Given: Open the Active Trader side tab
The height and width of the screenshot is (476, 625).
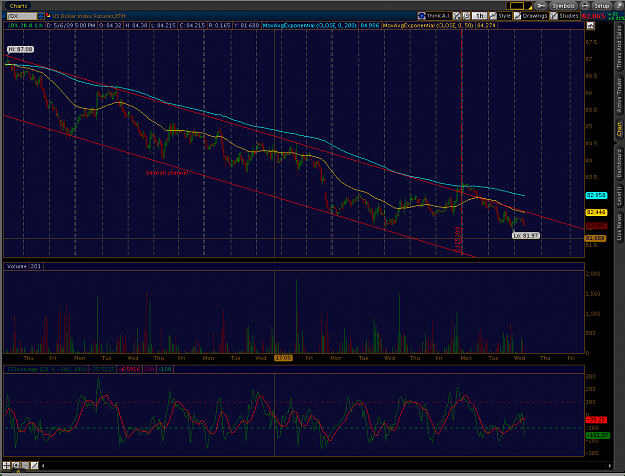Looking at the screenshot, I should [619, 95].
